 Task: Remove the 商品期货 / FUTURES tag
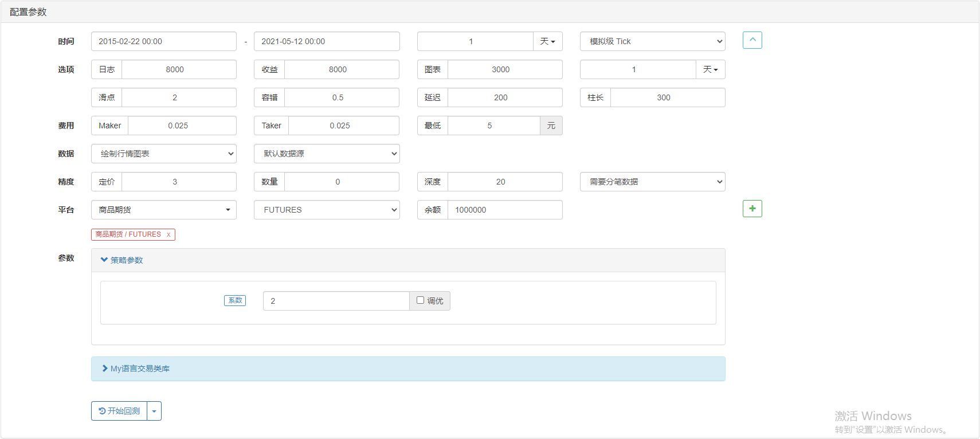(168, 234)
